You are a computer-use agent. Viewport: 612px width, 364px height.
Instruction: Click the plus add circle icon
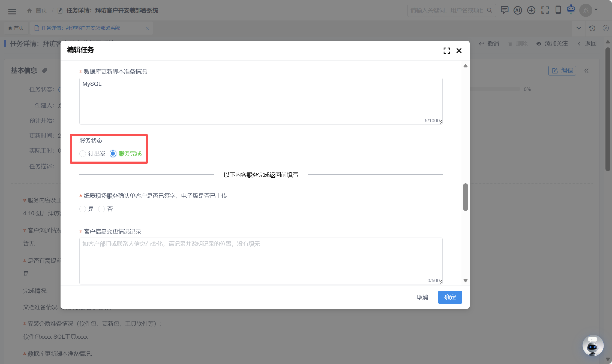[531, 10]
